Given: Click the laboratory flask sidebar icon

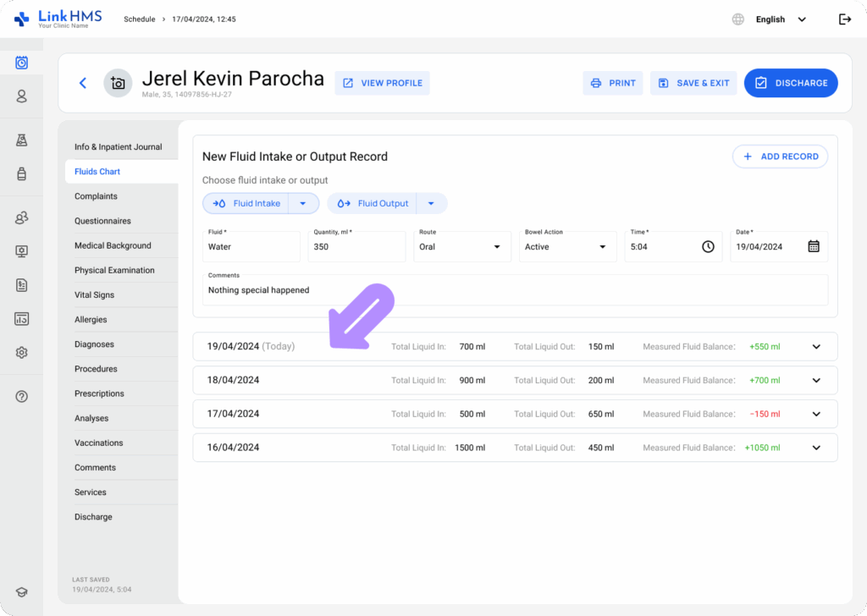Looking at the screenshot, I should tap(22, 140).
